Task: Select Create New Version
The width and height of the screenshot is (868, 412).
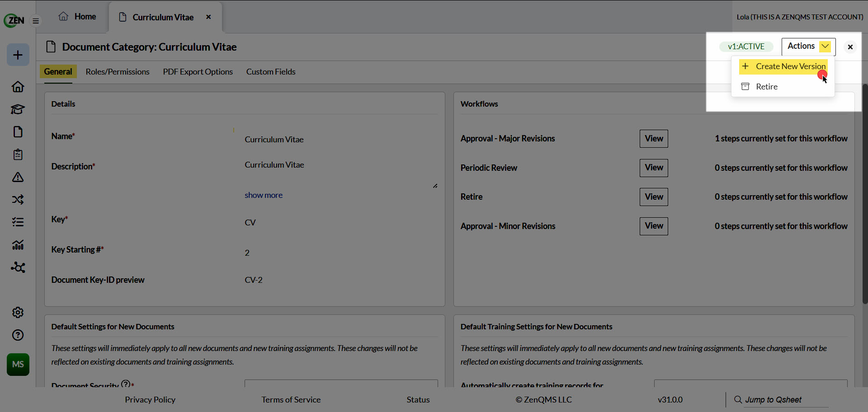Action: (x=783, y=66)
